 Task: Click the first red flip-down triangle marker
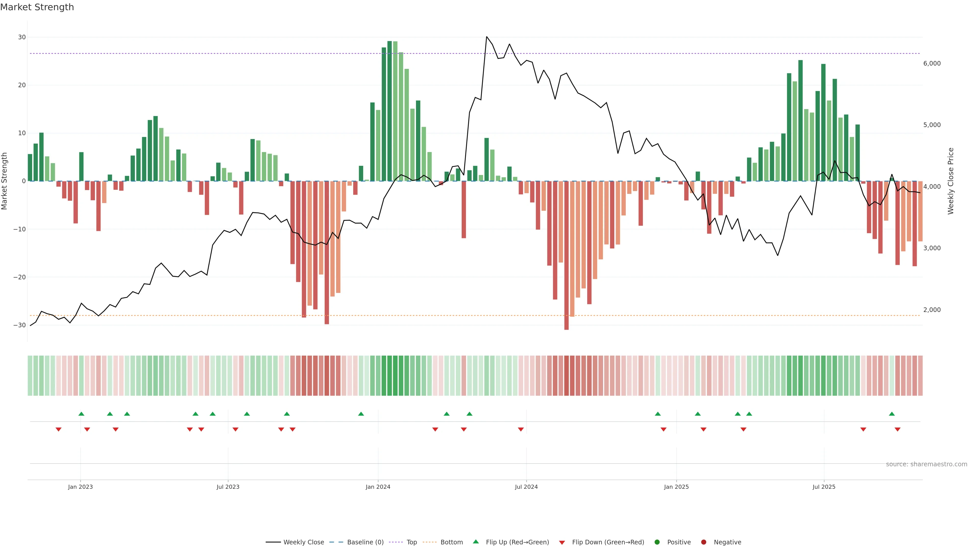click(x=59, y=429)
